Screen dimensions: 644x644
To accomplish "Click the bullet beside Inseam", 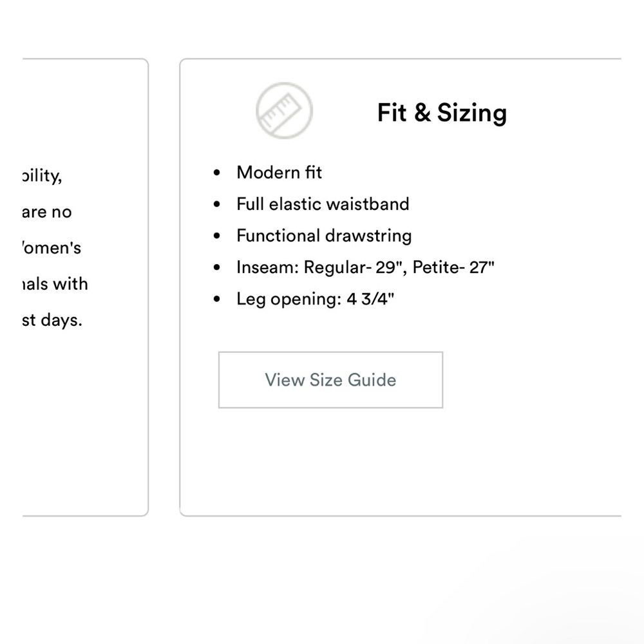I will (x=217, y=267).
